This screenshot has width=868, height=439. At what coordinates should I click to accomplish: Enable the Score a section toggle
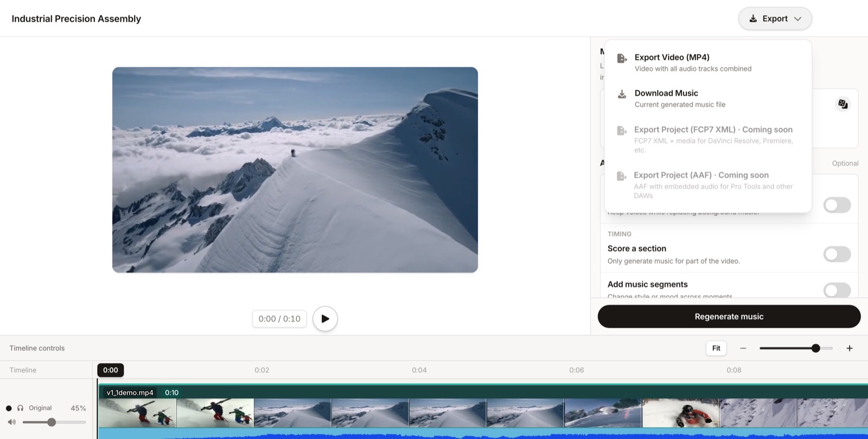[837, 254]
